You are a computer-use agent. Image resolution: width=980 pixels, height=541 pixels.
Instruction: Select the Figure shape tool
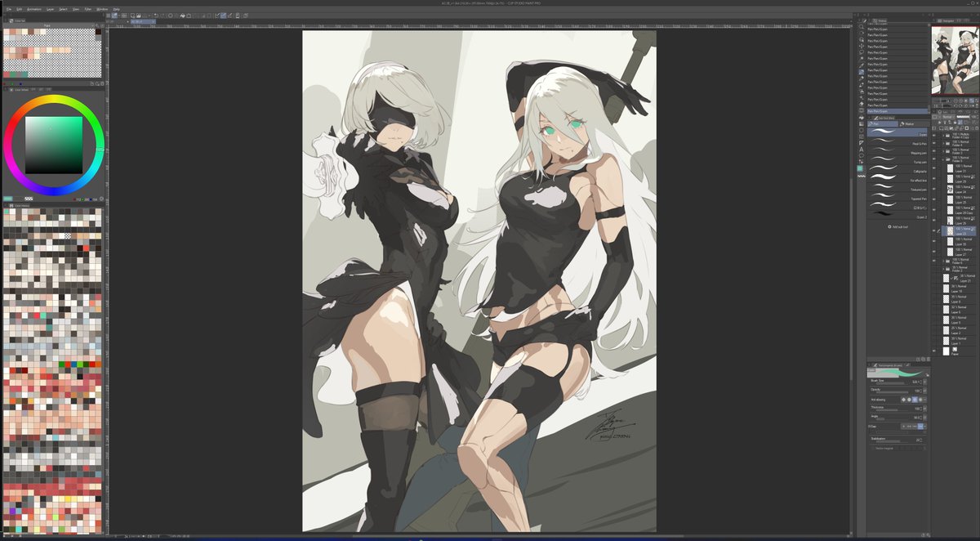tap(861, 130)
